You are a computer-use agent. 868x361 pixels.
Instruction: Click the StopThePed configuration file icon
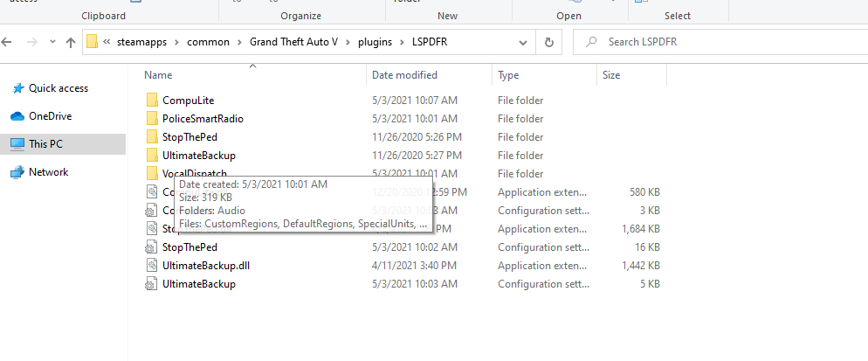(152, 247)
